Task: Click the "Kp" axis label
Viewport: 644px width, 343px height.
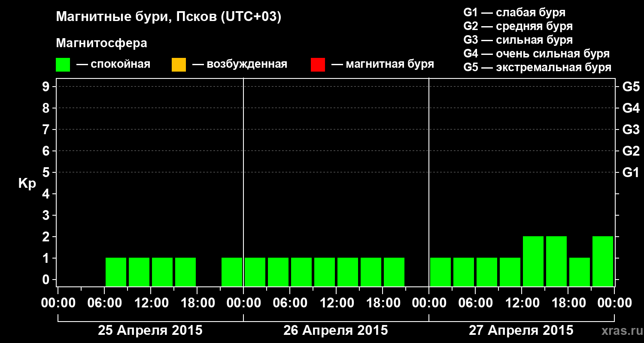Action: (27, 184)
